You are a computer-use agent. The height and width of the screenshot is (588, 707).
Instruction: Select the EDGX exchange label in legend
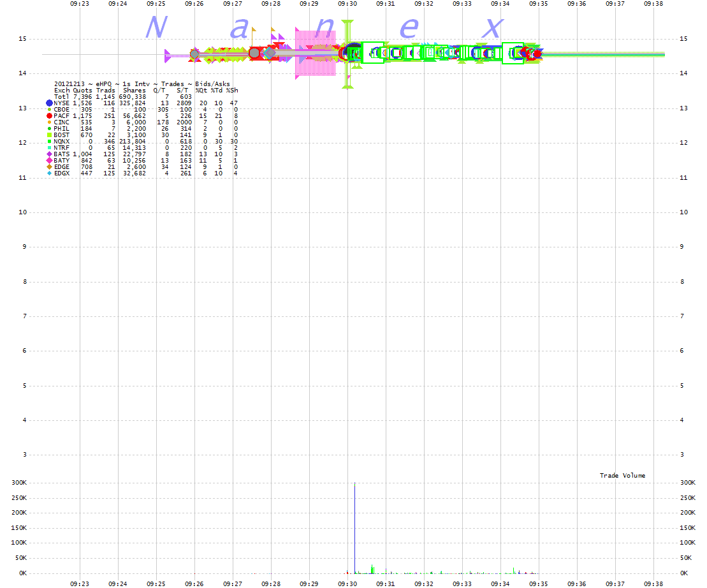tap(62, 173)
